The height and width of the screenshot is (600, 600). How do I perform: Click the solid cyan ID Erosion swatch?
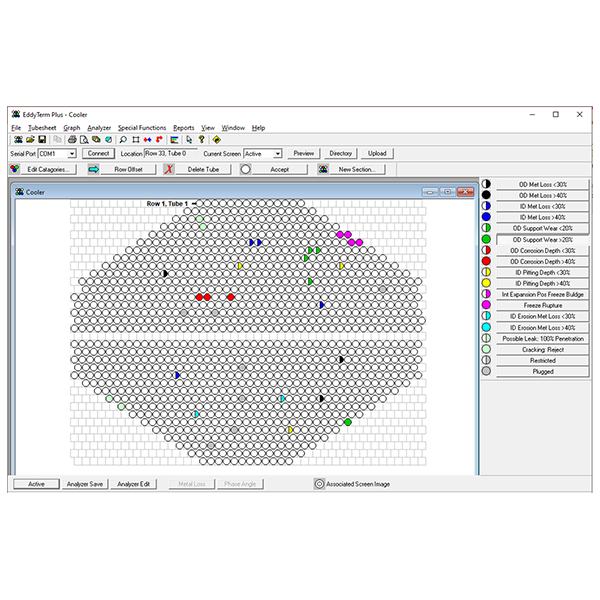click(486, 327)
